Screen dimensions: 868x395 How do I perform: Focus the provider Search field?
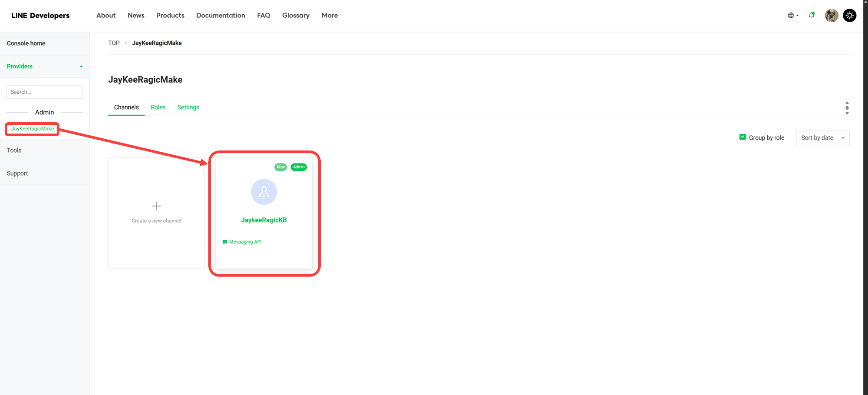pyautogui.click(x=44, y=92)
